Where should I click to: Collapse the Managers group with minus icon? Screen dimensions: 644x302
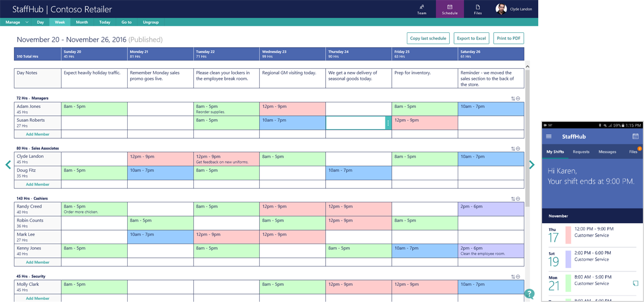coord(519,99)
